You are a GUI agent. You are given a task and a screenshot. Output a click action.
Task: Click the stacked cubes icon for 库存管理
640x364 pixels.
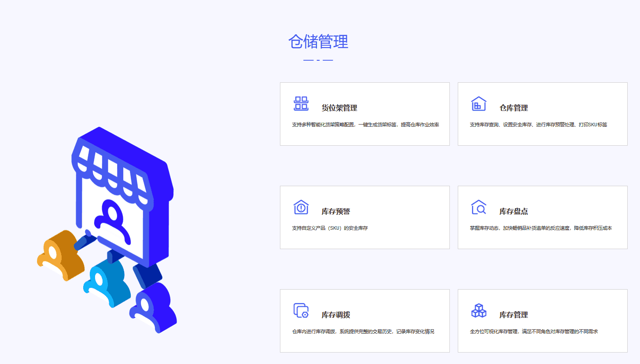coord(478,310)
